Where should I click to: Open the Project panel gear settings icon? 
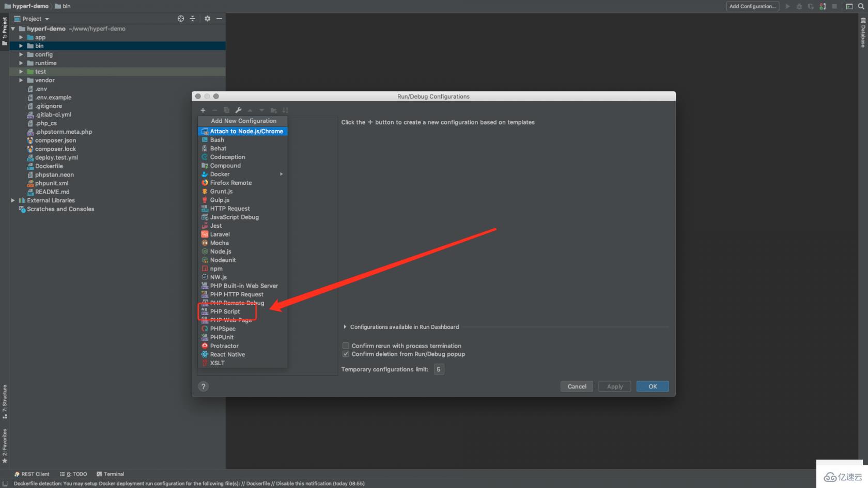pos(207,19)
